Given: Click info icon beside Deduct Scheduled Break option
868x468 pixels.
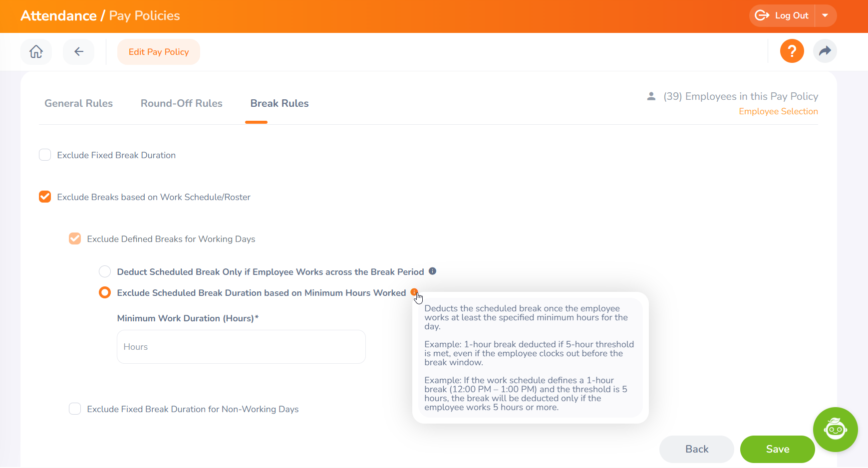Looking at the screenshot, I should (x=432, y=271).
